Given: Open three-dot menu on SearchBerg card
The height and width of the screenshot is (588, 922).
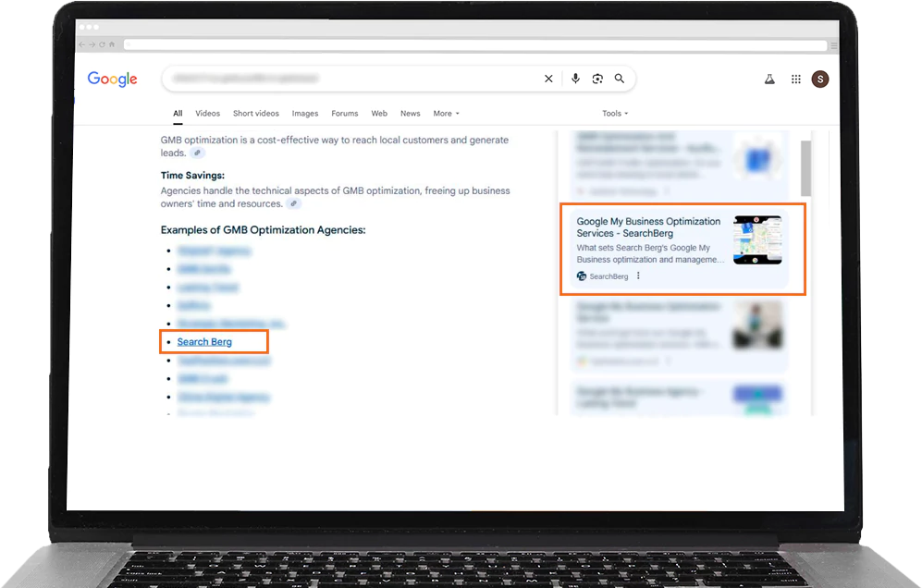Looking at the screenshot, I should [639, 276].
